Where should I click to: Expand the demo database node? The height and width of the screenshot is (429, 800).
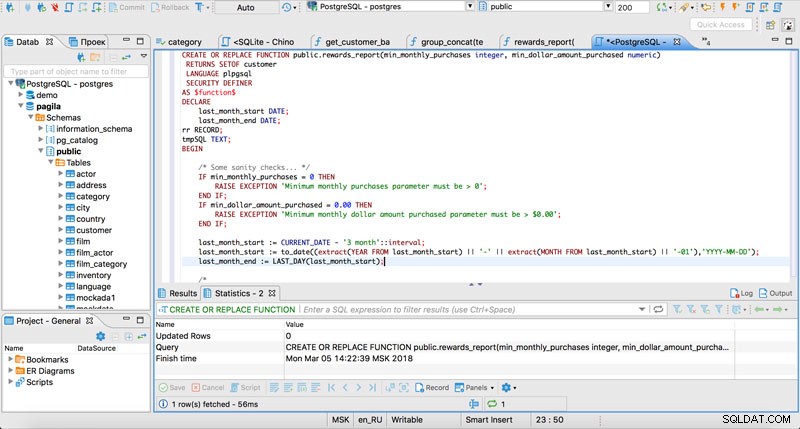click(20, 94)
